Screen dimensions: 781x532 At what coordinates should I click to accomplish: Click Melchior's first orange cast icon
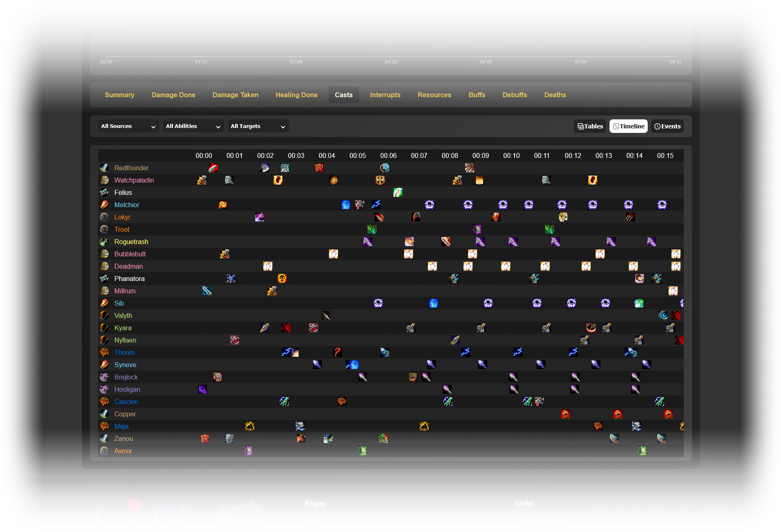223,205
